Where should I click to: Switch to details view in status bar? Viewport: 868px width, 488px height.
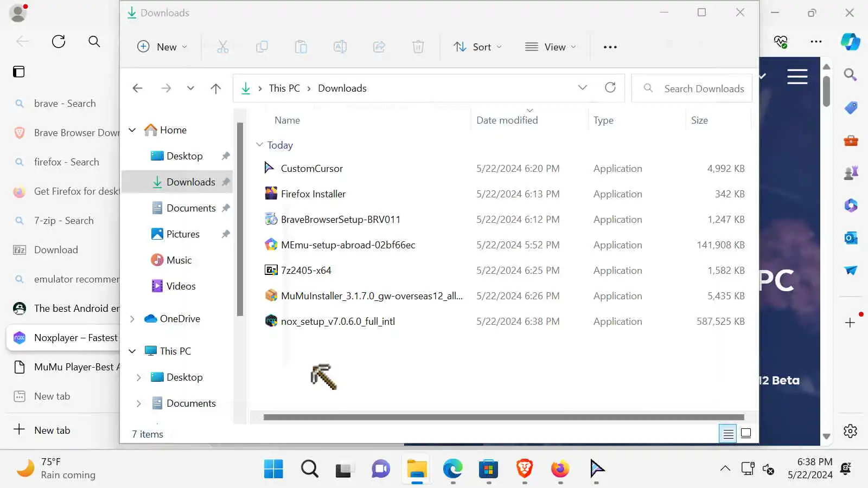point(728,434)
